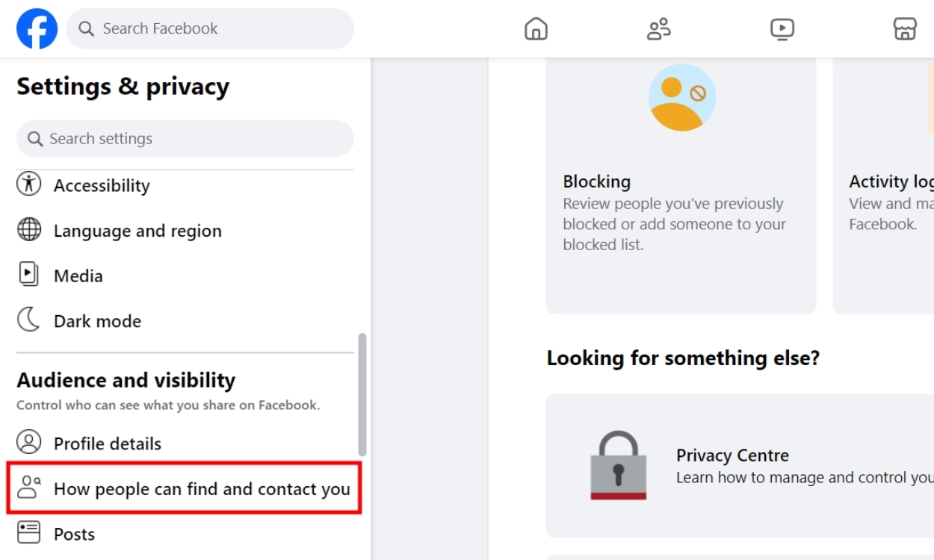Click the padlock icon beside Privacy Centre
This screenshot has height=560, width=934.
pos(617,464)
